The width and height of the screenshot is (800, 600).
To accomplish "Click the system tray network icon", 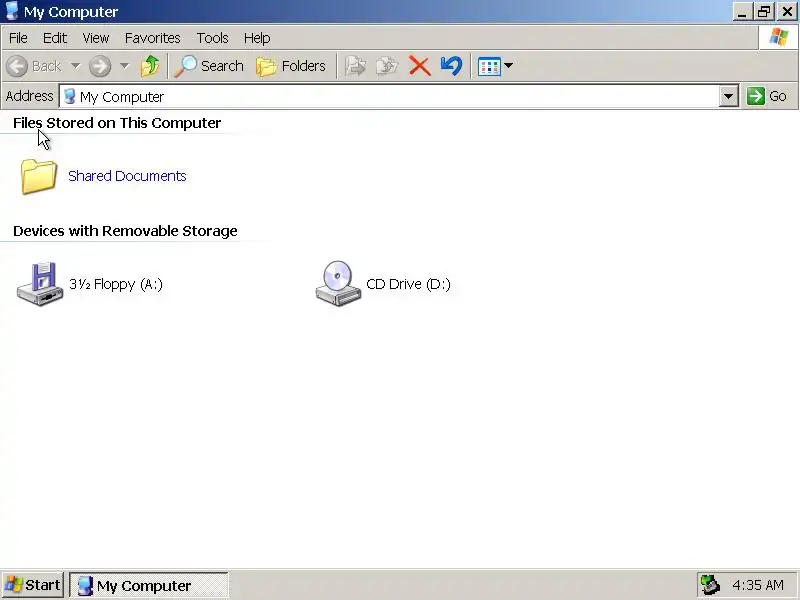I will pos(710,585).
